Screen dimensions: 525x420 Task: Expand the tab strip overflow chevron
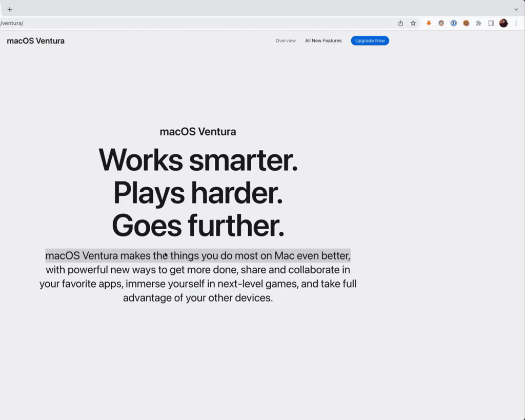(x=517, y=9)
